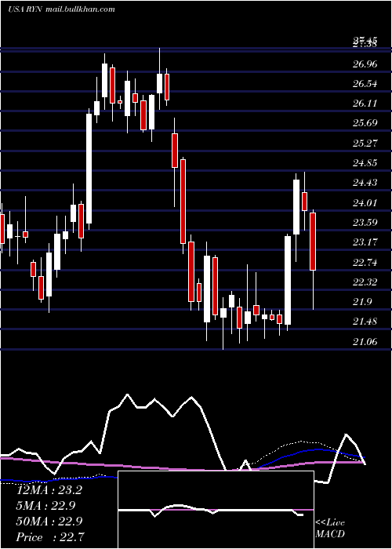Viewport: 392px width, 549px height.
Task: Click the '<<Live MACD' label
Action: pyautogui.click(x=330, y=529)
